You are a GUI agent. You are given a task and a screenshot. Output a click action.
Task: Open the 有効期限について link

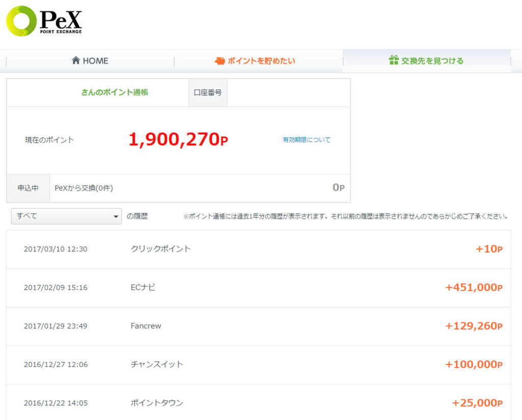click(306, 140)
